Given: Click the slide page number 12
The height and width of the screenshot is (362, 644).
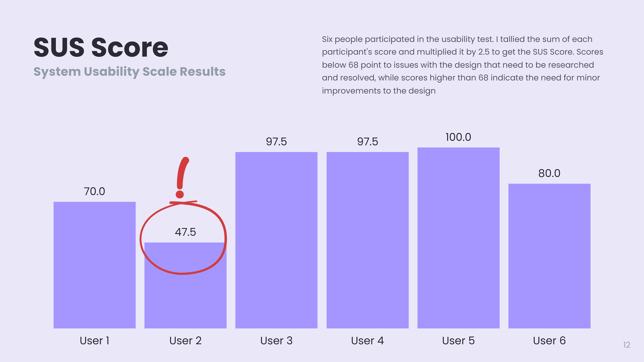Looking at the screenshot, I should click(x=627, y=345).
